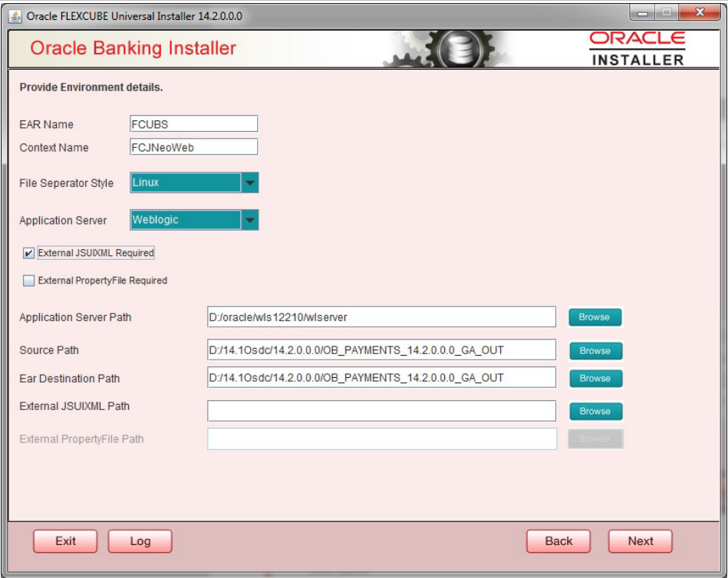Click the Source Path input field

[381, 350]
